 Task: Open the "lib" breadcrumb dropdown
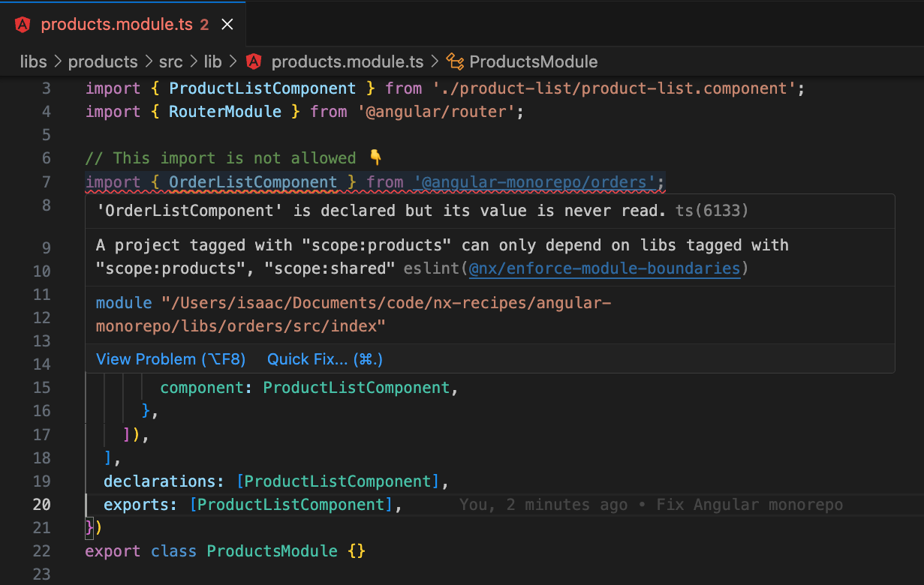point(212,61)
